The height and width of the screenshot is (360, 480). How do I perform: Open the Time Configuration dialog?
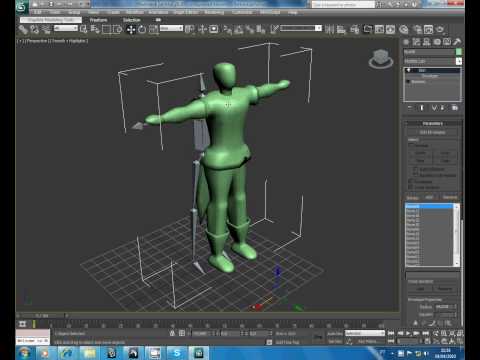click(427, 341)
